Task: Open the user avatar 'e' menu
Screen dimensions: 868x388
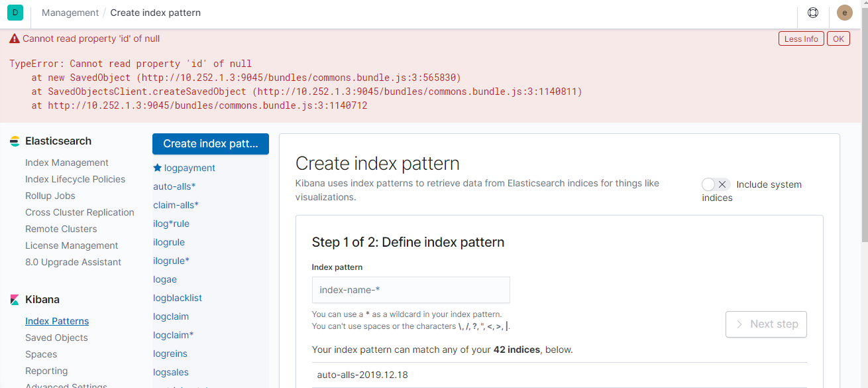Action: (844, 13)
